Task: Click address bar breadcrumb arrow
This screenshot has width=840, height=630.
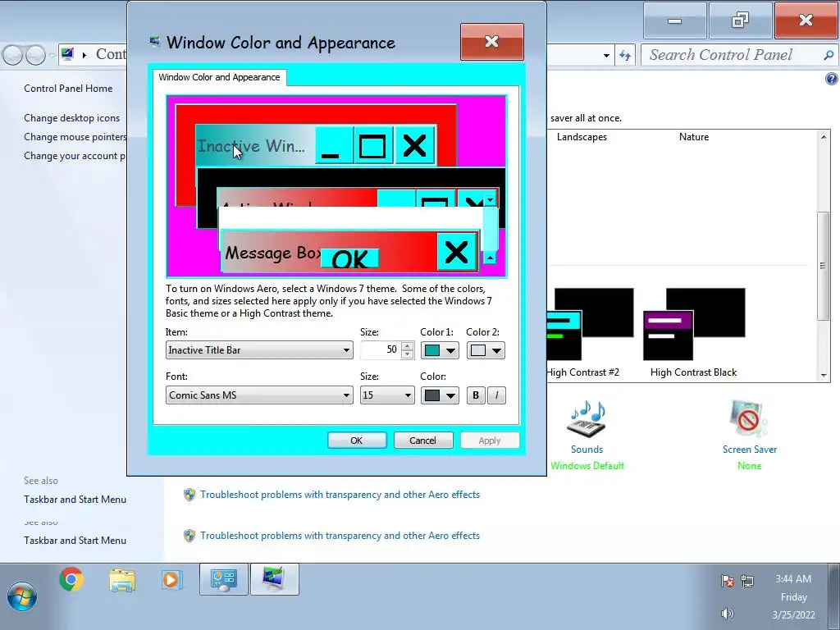Action: pos(84,55)
